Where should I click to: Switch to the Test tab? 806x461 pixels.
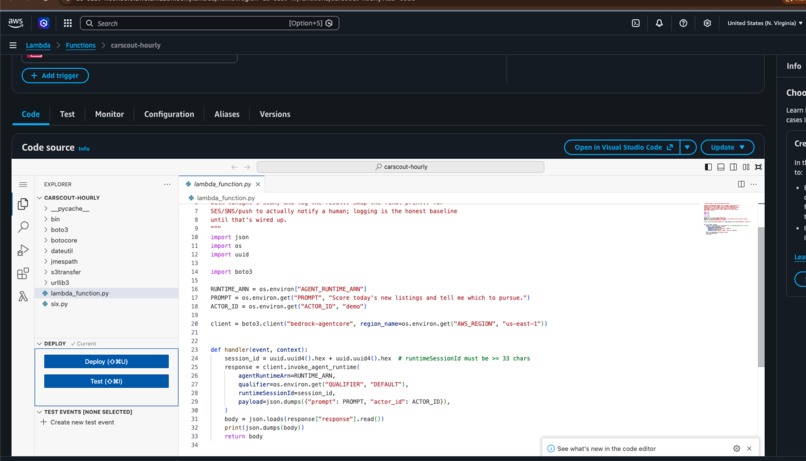point(67,114)
